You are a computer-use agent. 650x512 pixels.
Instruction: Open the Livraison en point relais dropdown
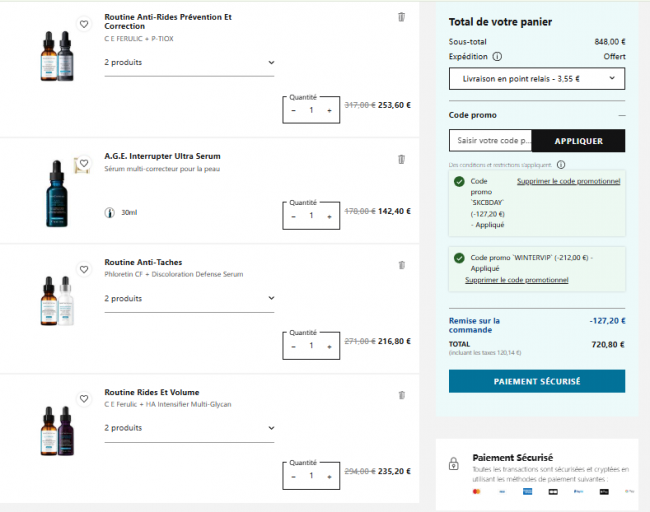click(x=536, y=79)
